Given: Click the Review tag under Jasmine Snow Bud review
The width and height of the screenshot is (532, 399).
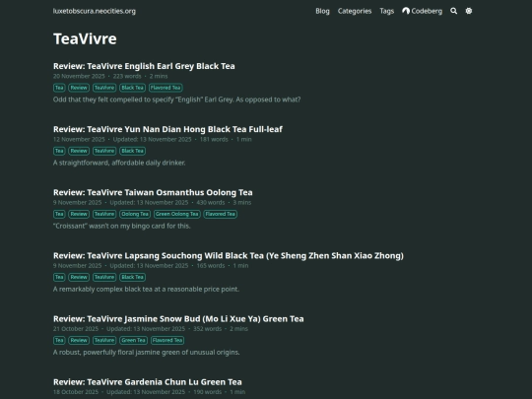Looking at the screenshot, I should click(x=79, y=340).
